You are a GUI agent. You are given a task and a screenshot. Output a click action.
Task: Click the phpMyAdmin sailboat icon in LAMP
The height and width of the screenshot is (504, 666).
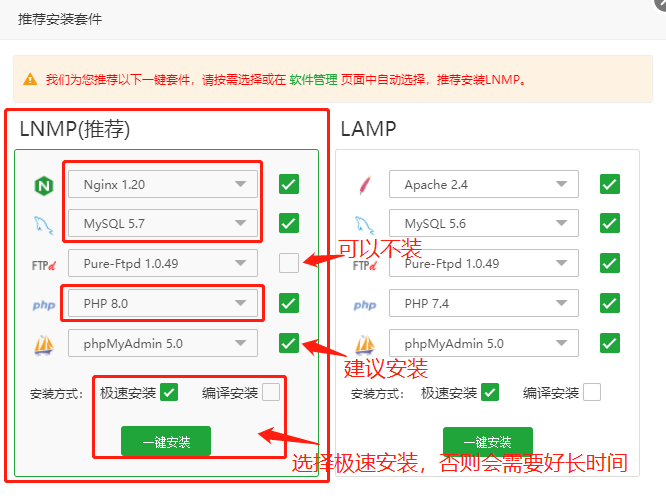point(364,344)
